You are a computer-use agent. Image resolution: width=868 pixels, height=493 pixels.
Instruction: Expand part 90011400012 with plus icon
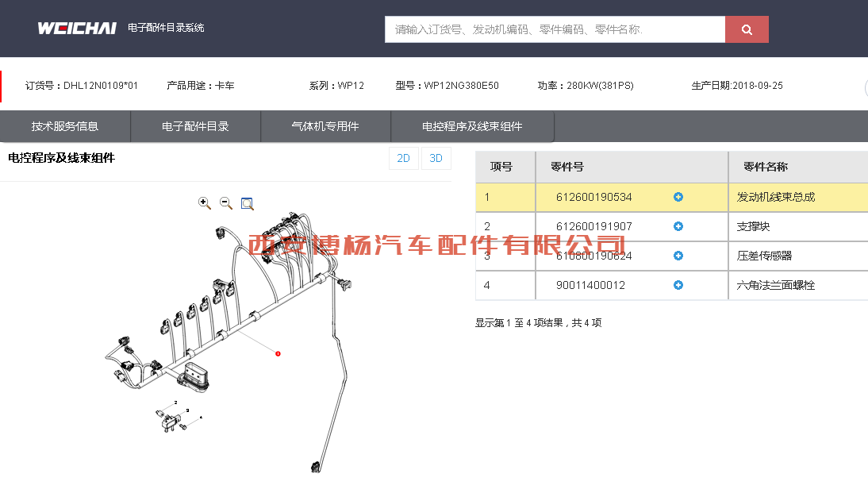click(x=678, y=285)
